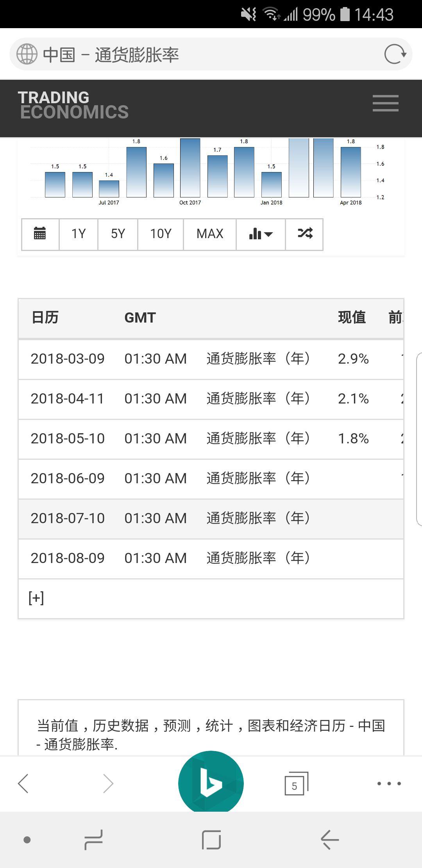Show MAX historical range

click(x=210, y=234)
